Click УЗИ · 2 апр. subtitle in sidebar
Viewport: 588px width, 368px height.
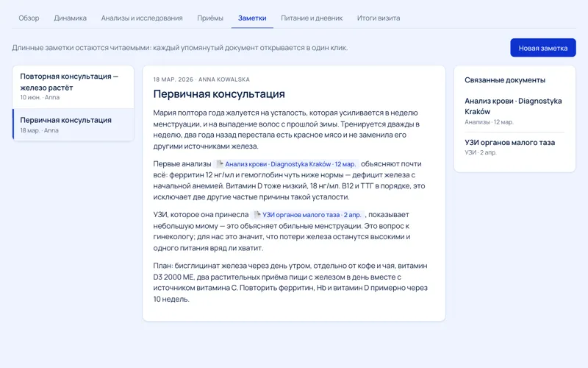481,152
